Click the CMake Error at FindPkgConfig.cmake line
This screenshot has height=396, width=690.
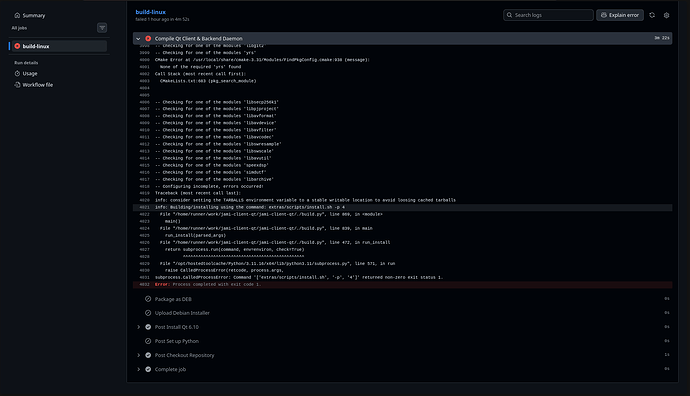pos(262,60)
